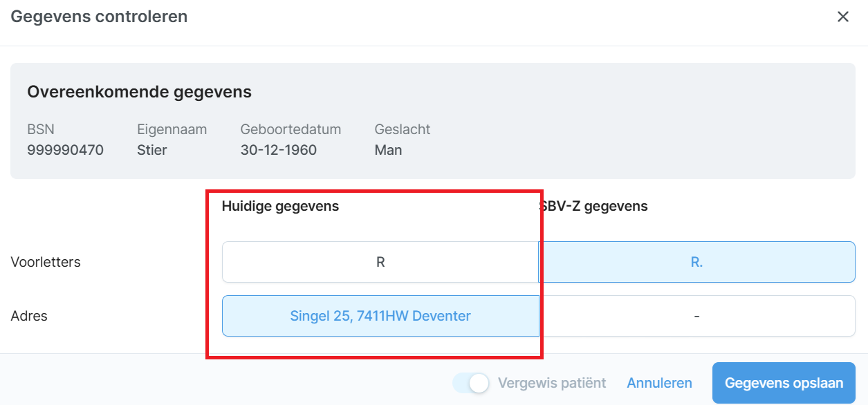Click the BSN number 999990470
This screenshot has height=405, width=868.
coord(65,150)
